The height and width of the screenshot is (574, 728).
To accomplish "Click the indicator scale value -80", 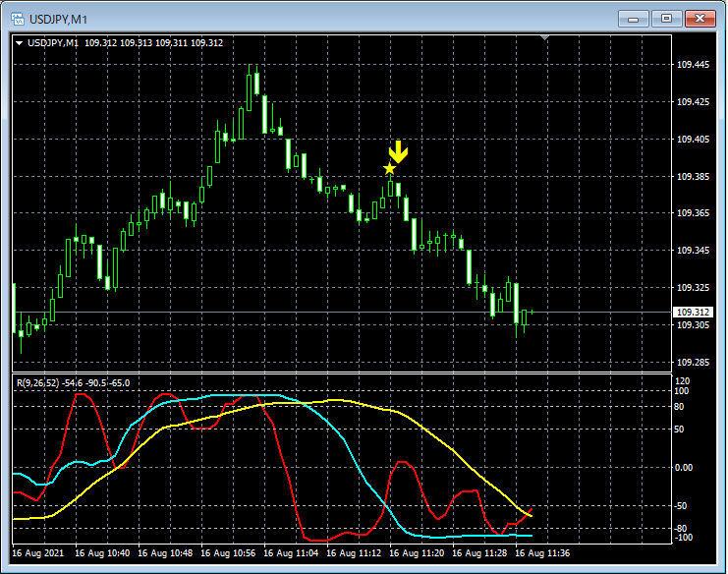I will [680, 529].
